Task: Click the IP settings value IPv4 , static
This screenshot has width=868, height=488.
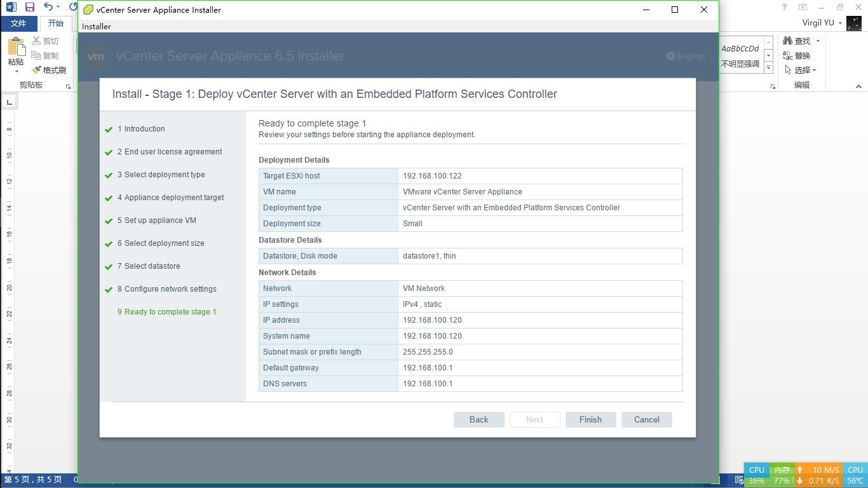Action: [422, 304]
